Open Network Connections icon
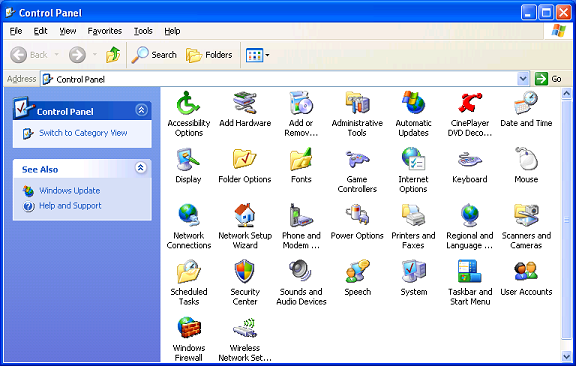 point(188,216)
